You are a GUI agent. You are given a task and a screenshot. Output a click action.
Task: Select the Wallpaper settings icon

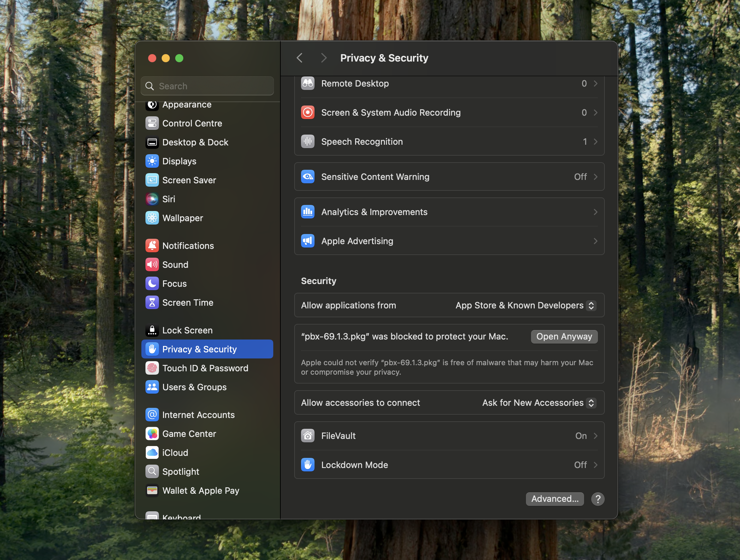coord(152,218)
